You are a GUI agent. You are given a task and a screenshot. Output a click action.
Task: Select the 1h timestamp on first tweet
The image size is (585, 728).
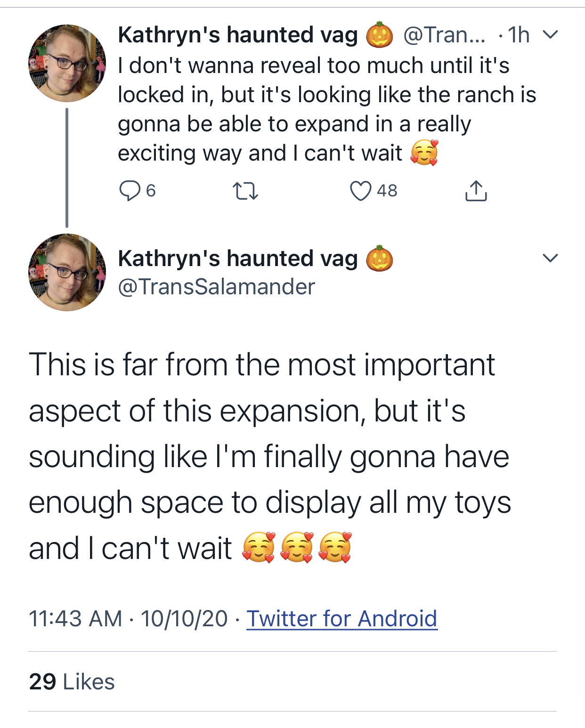click(519, 35)
